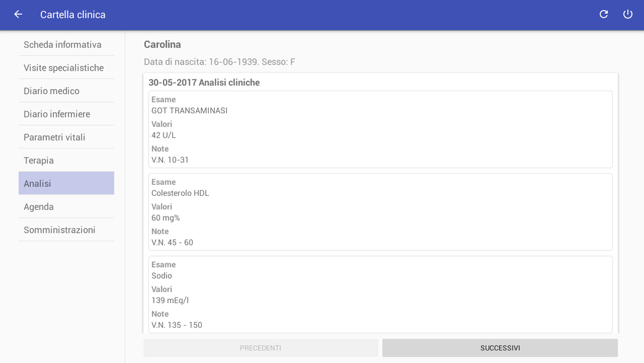Image resolution: width=644 pixels, height=363 pixels.
Task: Select Diario medico in sidebar
Action: coord(67,91)
